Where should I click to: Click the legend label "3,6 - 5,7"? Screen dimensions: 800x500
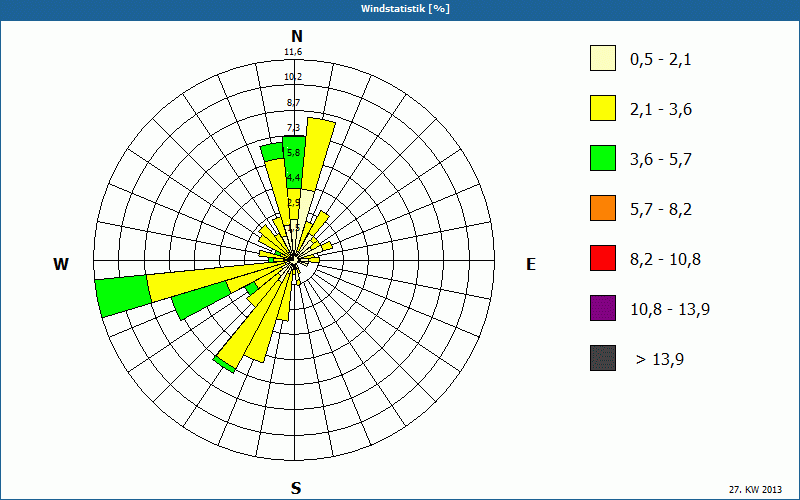point(661,160)
